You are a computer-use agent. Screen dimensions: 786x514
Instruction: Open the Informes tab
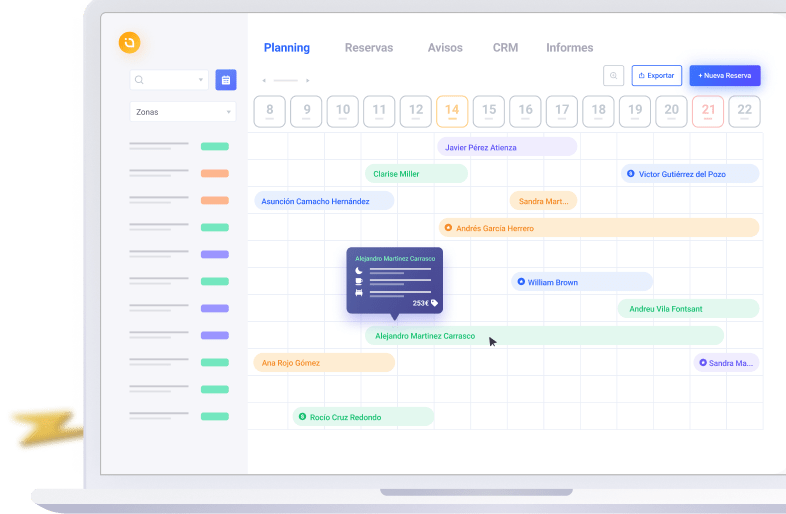pyautogui.click(x=569, y=48)
